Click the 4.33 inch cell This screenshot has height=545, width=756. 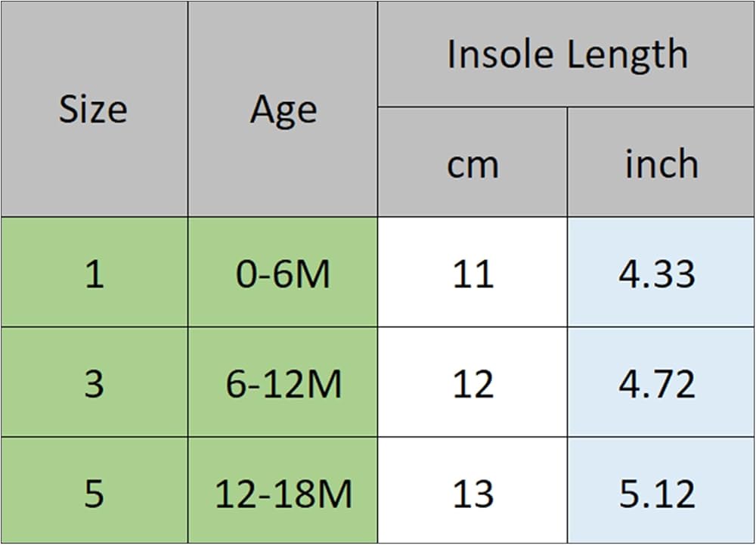(x=661, y=272)
